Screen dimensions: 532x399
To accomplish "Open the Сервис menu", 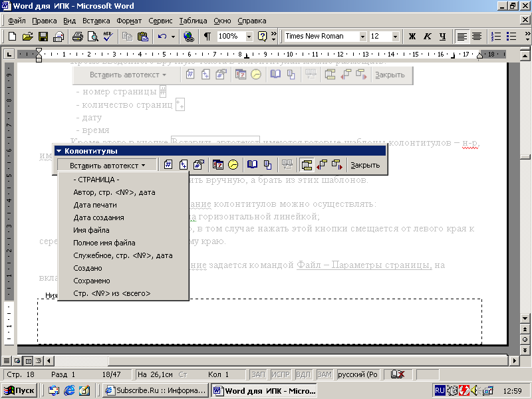I will click(x=160, y=21).
